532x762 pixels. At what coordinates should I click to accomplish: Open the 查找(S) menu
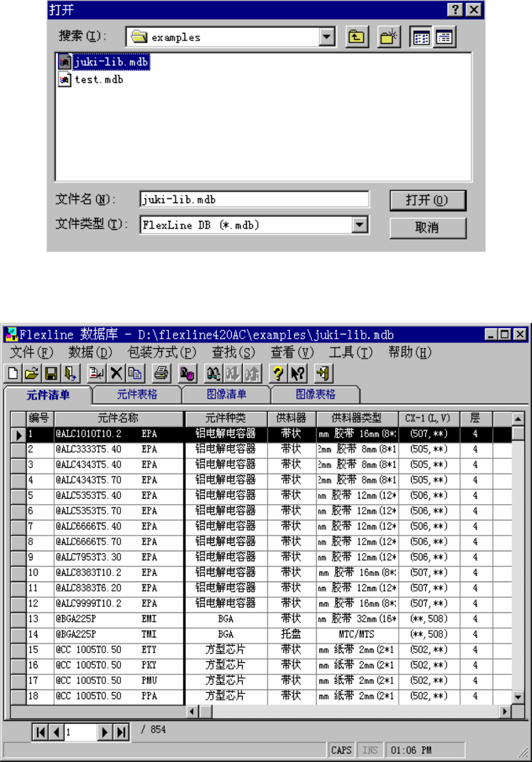(x=234, y=352)
